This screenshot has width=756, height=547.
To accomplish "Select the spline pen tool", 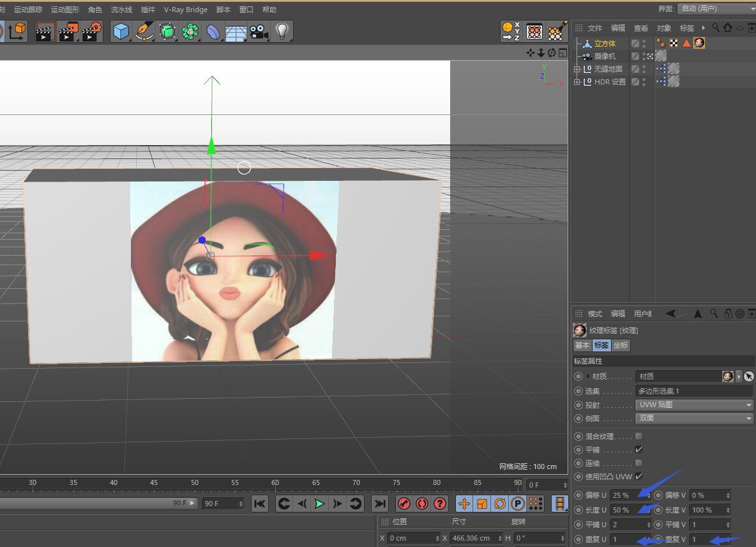I will (144, 31).
